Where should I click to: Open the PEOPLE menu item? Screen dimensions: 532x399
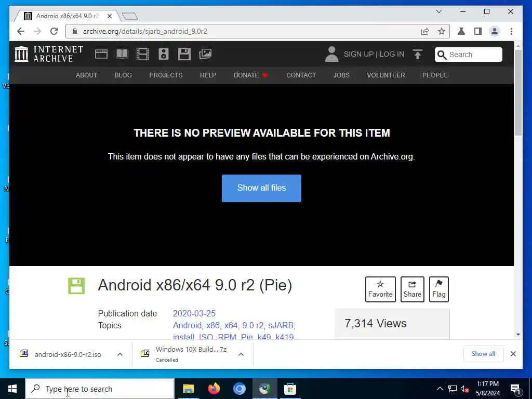tap(435, 75)
